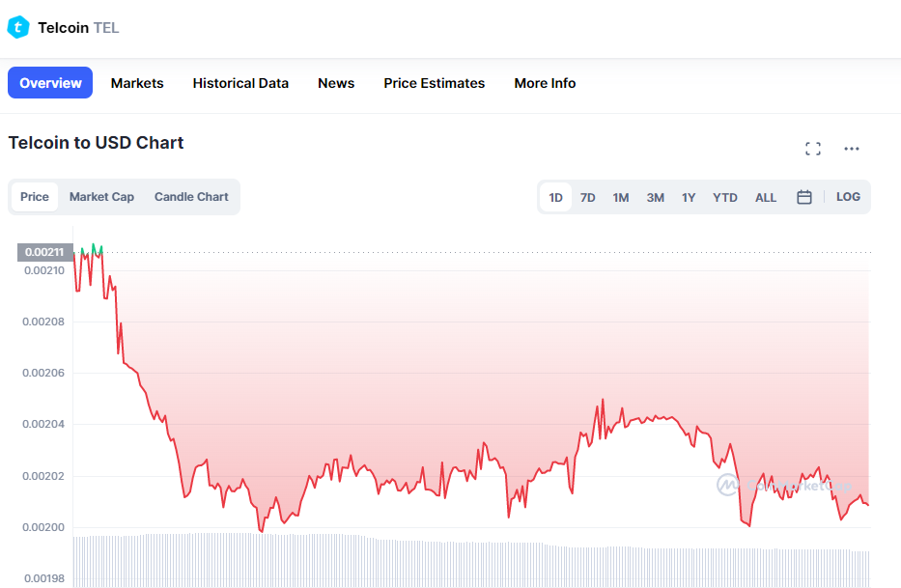Open the three-dot chart options menu
The height and width of the screenshot is (588, 901).
pyautogui.click(x=851, y=149)
